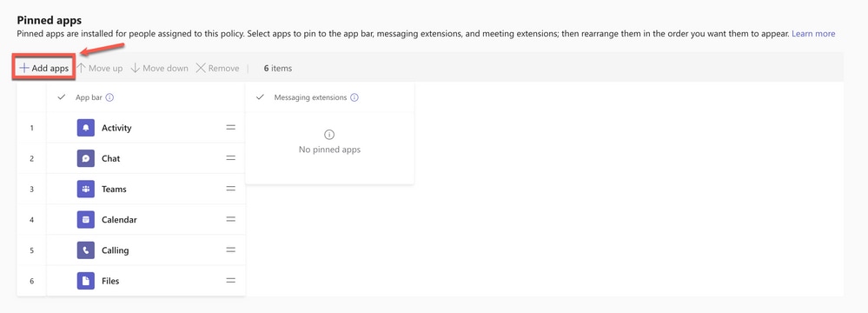Select the Teams people icon
868x313 pixels.
pyautogui.click(x=86, y=189)
